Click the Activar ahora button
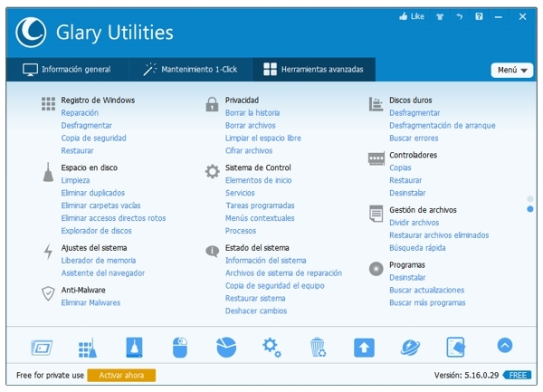The width and height of the screenshot is (543, 392). tap(121, 375)
